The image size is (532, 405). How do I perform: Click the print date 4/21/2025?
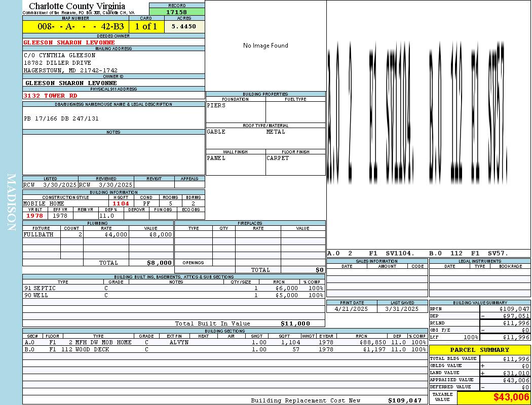[x=351, y=309]
